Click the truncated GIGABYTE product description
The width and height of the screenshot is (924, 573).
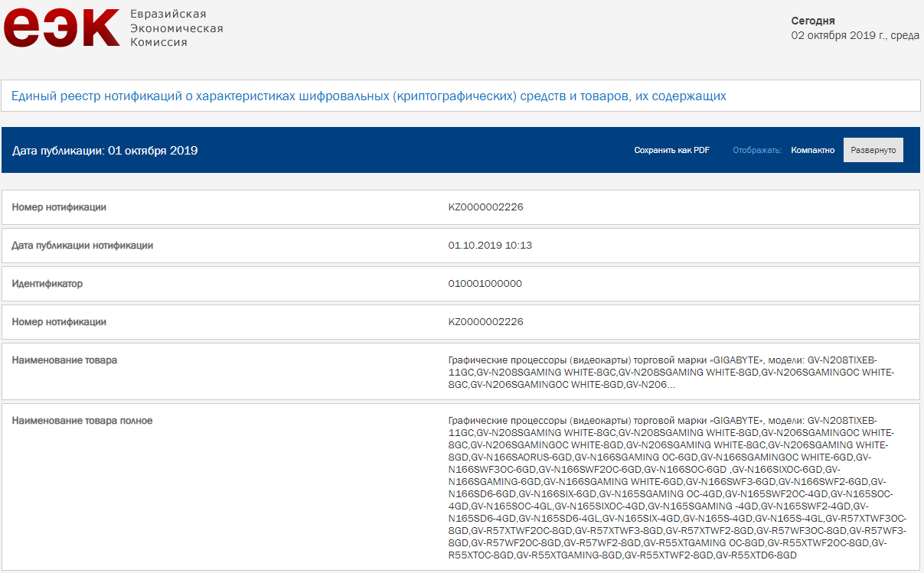(671, 372)
